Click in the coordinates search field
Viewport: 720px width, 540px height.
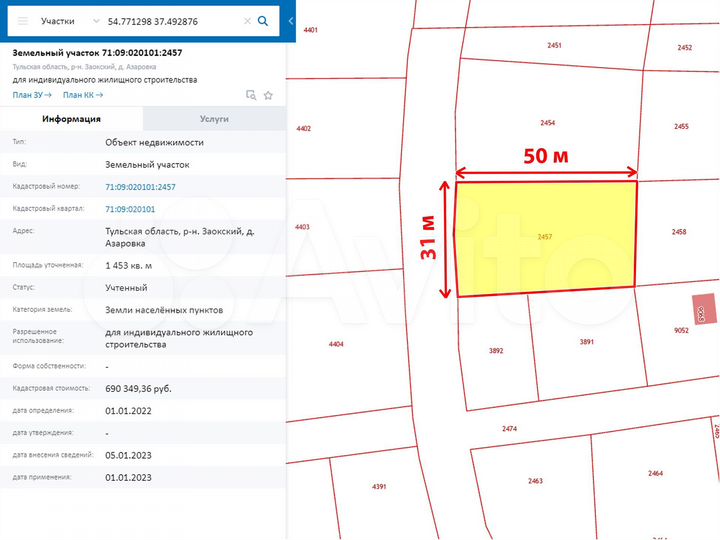tap(170, 20)
